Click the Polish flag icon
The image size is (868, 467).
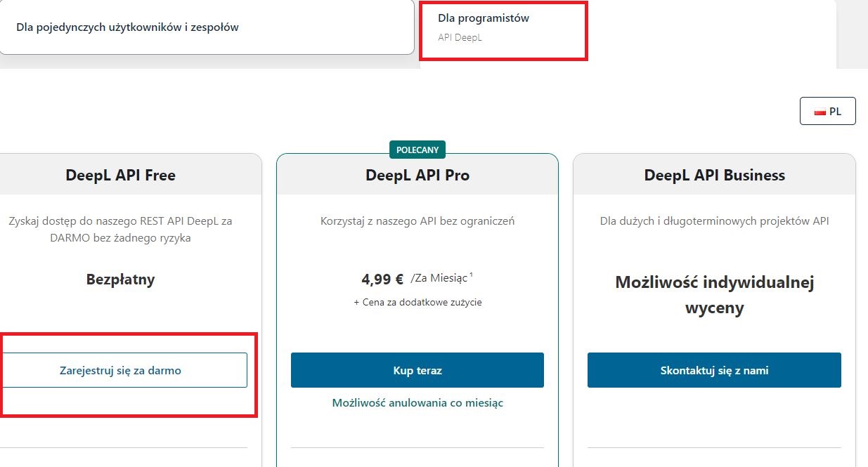click(x=820, y=112)
